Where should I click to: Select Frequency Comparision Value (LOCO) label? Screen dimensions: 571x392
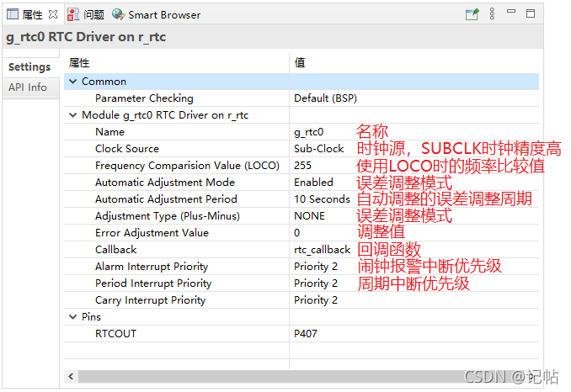[x=187, y=166]
